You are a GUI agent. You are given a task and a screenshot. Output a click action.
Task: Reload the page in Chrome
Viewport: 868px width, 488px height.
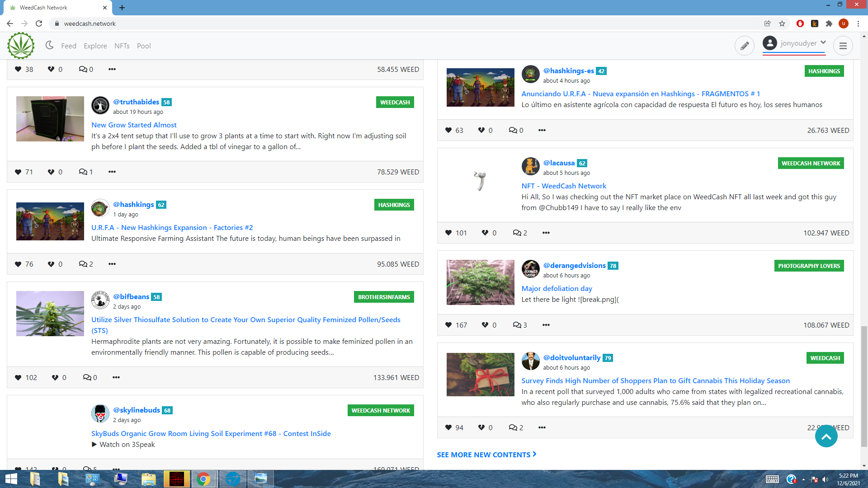39,23
